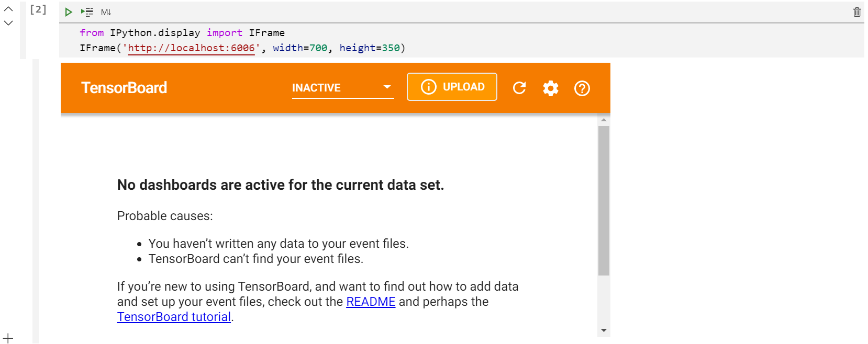868x344 pixels.
Task: Open the TensorBoard tutorial link
Action: [x=174, y=317]
